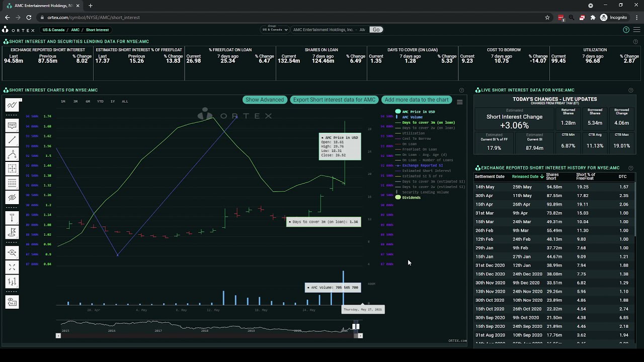The height and width of the screenshot is (362, 644).
Task: Toggle the hide-drawings eye icon
Action: pos(12,198)
